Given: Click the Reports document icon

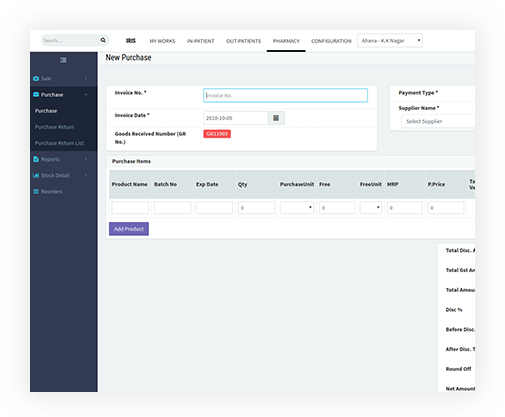Looking at the screenshot, I should 36,159.
